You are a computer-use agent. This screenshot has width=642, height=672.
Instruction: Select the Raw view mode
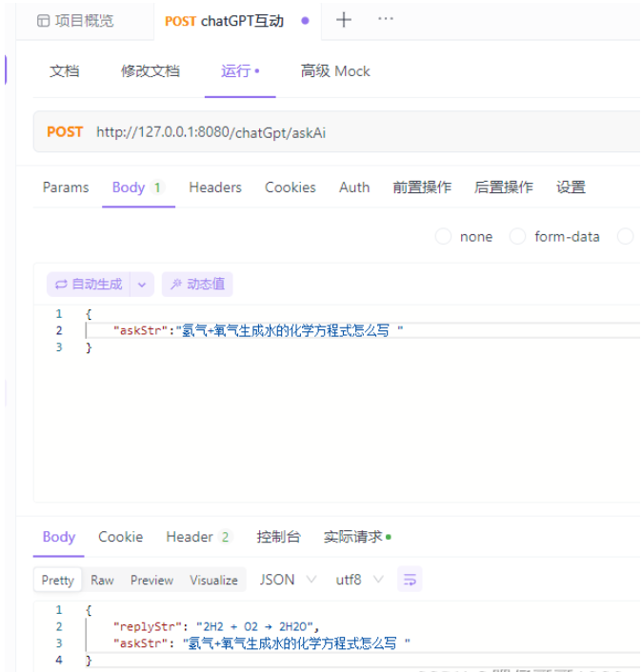tap(102, 580)
